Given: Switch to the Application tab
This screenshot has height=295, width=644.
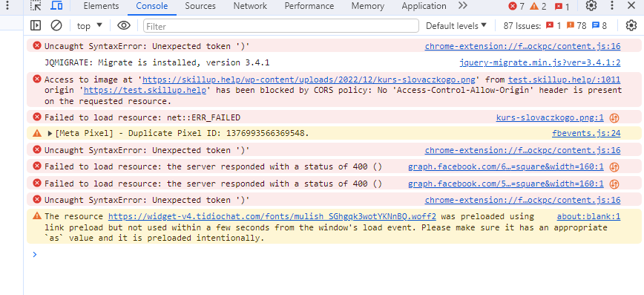Looking at the screenshot, I should click(x=424, y=6).
